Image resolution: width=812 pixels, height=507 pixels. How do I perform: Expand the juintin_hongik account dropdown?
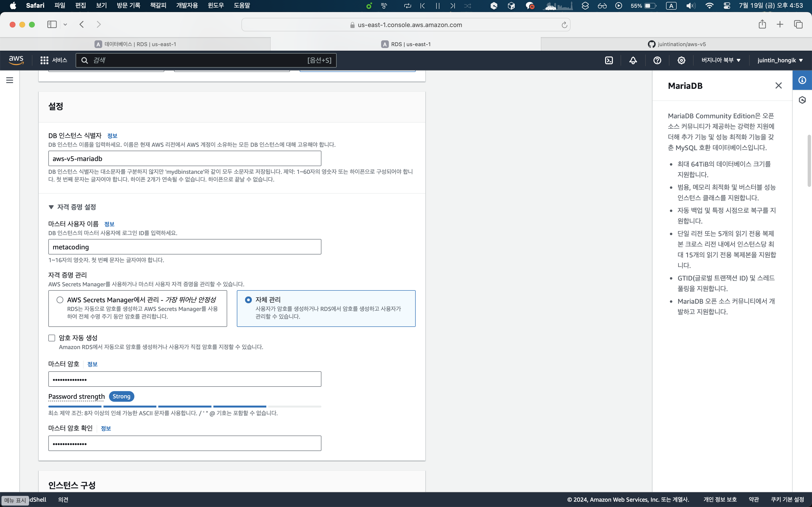(780, 60)
